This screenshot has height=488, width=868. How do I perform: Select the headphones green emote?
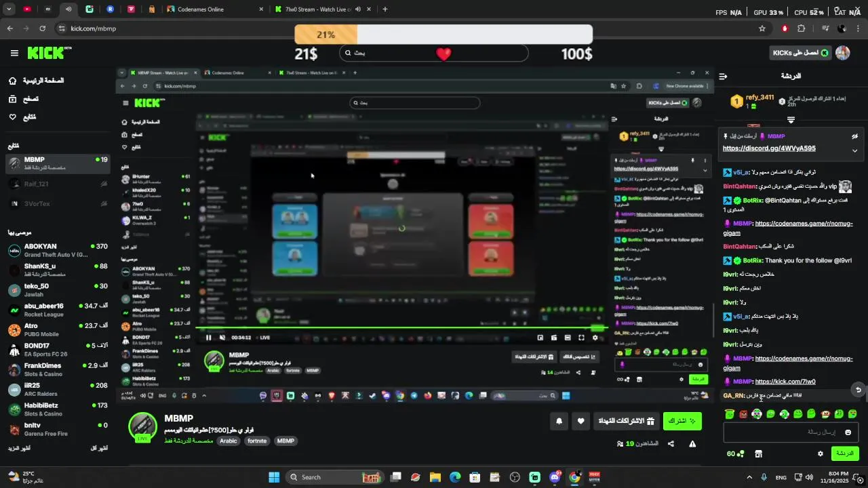click(757, 414)
